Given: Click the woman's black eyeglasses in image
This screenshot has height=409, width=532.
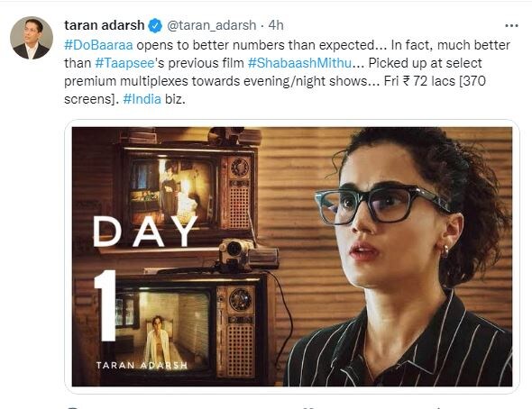Looking at the screenshot, I should point(382,204).
